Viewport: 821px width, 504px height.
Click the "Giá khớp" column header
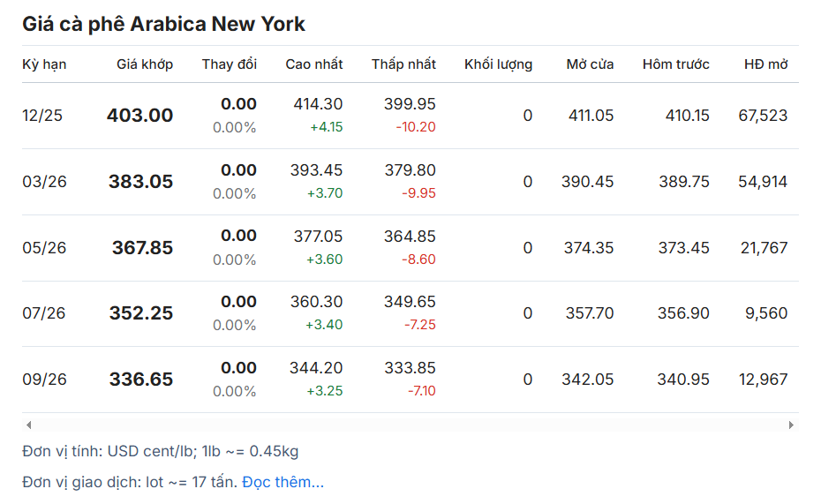(145, 64)
